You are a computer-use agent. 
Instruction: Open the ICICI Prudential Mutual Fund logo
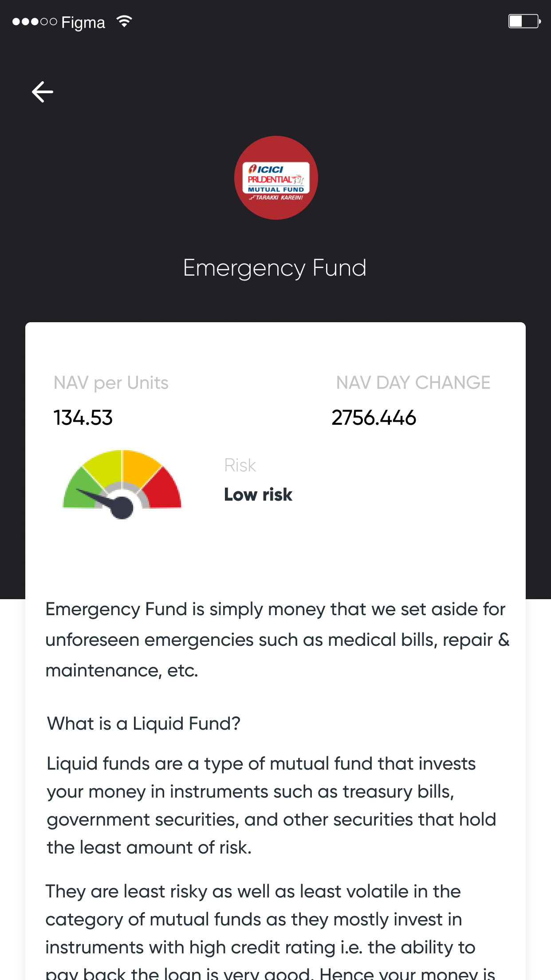[276, 178]
